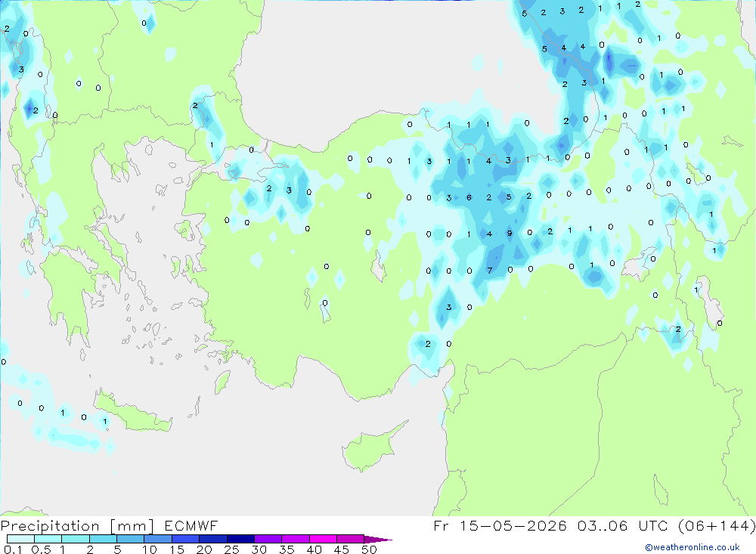Click the precipitation value '7' on the map
The image size is (756, 554).
pos(489,271)
